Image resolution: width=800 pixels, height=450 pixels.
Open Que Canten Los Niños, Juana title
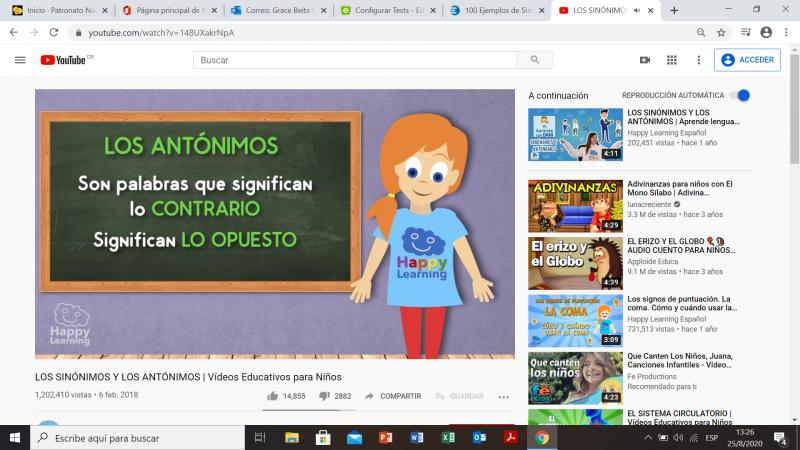point(680,360)
